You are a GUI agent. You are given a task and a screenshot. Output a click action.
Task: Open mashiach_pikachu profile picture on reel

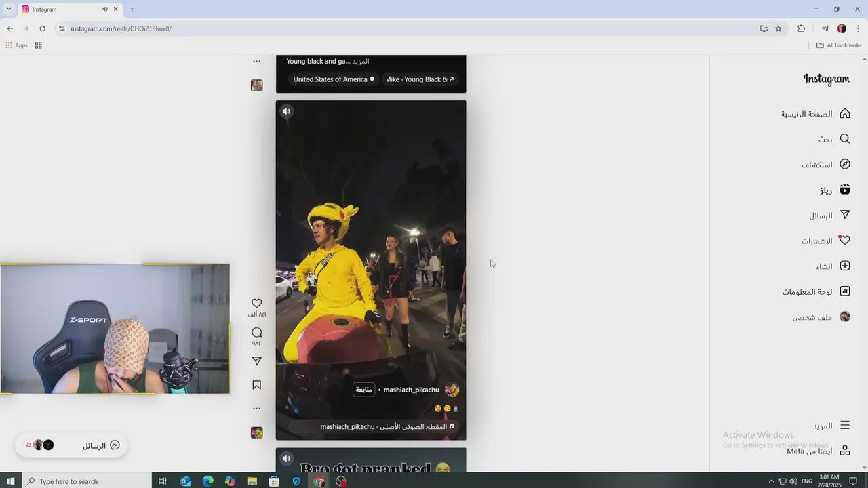(x=452, y=390)
